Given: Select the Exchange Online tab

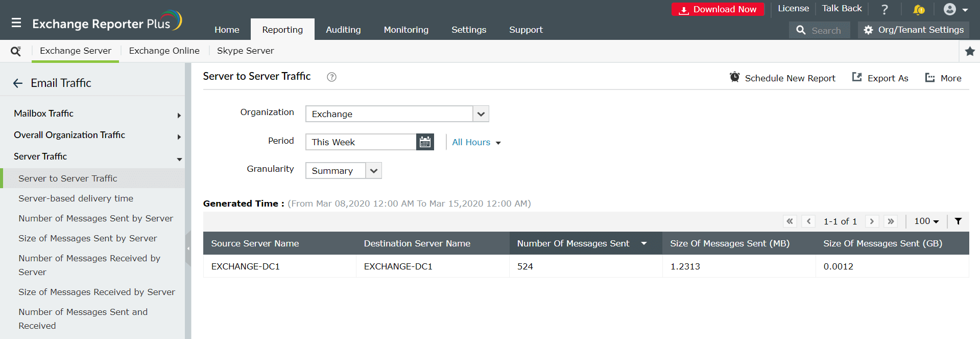Looking at the screenshot, I should pos(164,51).
